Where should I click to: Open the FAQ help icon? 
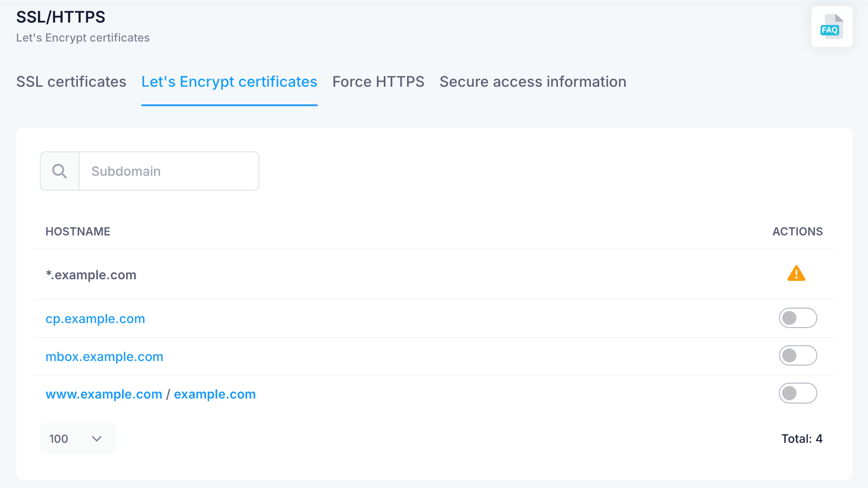[x=831, y=27]
